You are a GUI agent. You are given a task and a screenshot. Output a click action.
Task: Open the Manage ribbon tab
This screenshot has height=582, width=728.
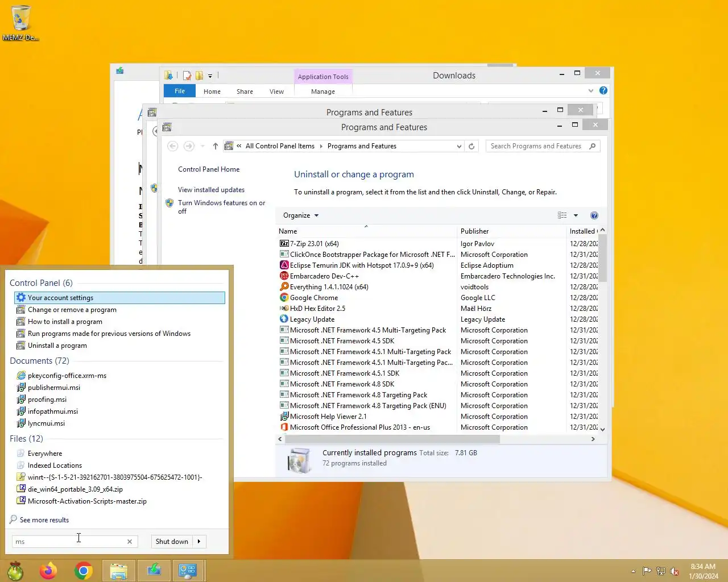point(323,92)
